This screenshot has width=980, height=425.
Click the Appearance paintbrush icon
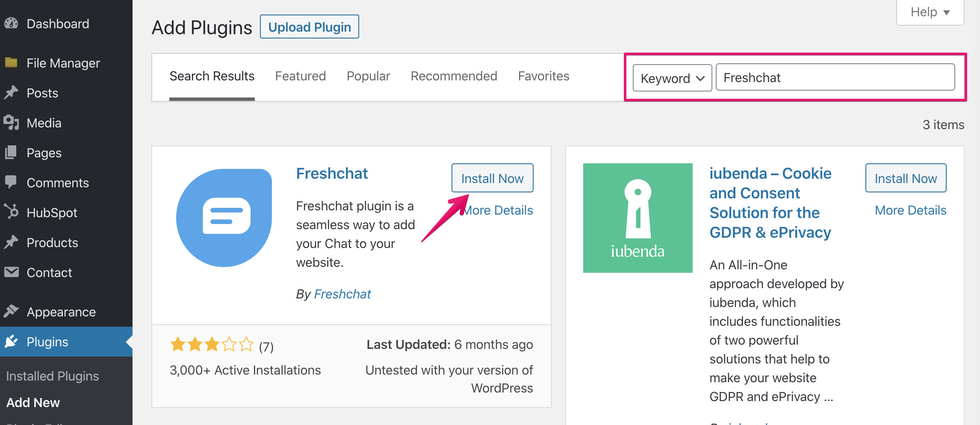pyautogui.click(x=12, y=312)
